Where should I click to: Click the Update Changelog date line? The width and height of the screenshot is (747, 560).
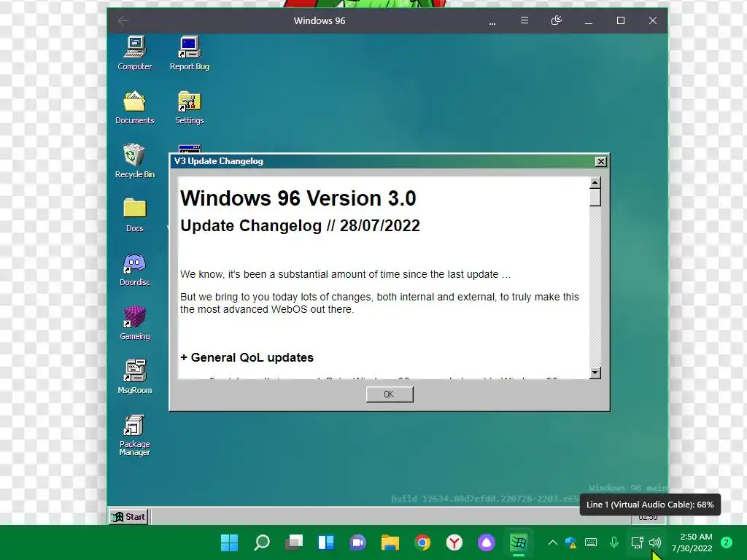click(x=300, y=226)
